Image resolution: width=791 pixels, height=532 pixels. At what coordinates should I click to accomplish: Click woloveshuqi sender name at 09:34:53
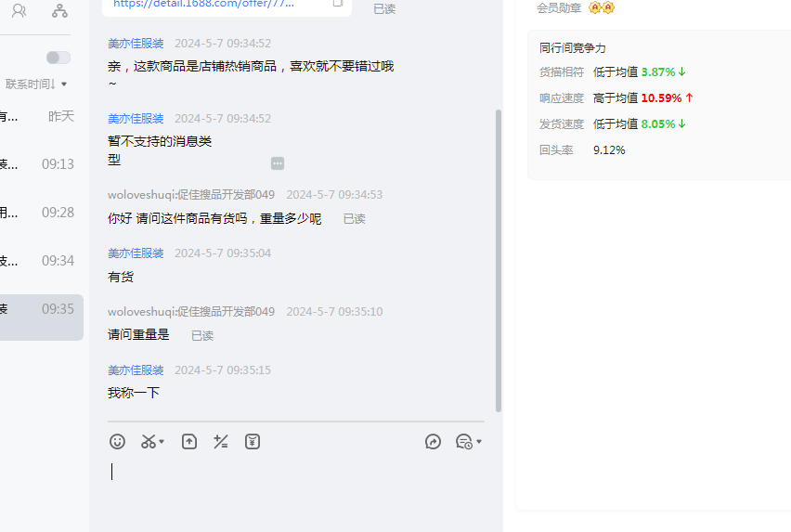(190, 195)
